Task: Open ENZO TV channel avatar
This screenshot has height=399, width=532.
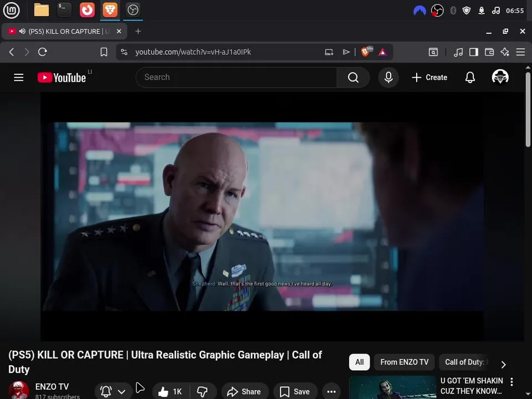Action: [19, 390]
